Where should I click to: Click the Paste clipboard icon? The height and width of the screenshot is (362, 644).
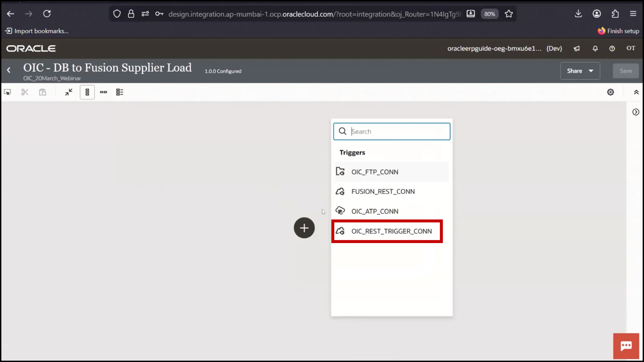[x=43, y=92]
